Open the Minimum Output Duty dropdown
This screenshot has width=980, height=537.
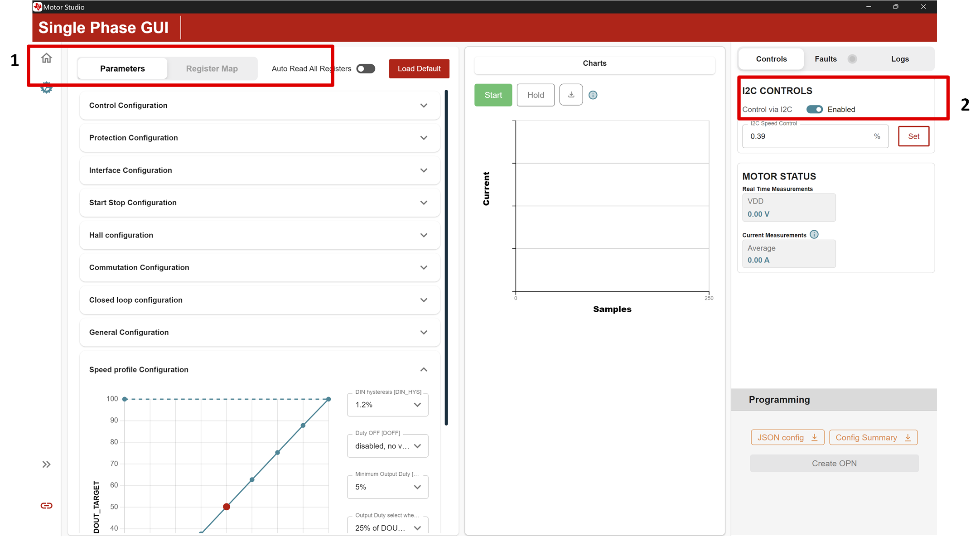click(x=388, y=487)
